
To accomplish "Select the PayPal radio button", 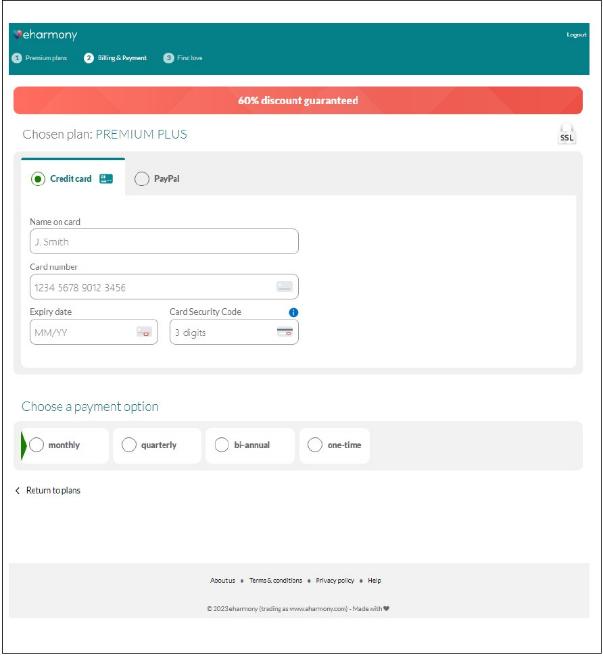I will tap(142, 179).
